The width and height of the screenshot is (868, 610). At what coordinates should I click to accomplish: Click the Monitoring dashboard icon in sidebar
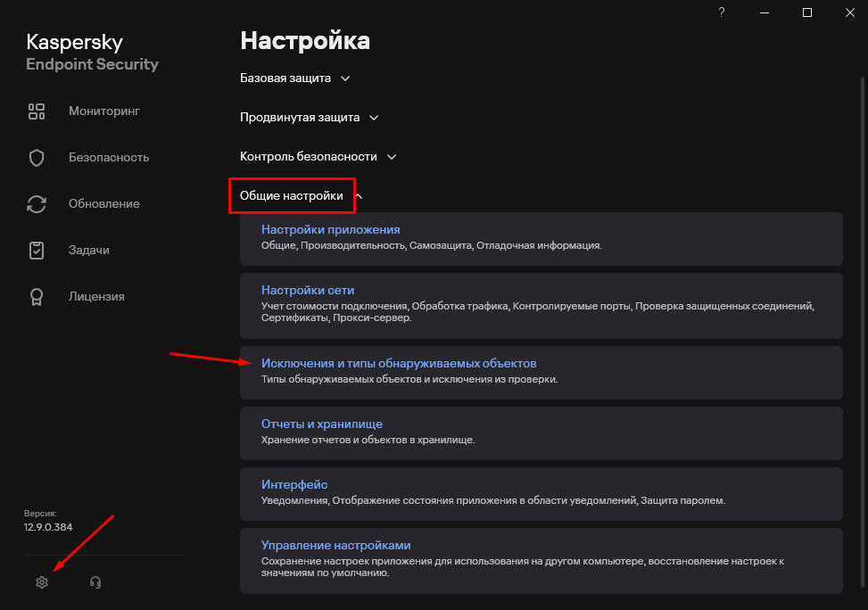(37, 111)
